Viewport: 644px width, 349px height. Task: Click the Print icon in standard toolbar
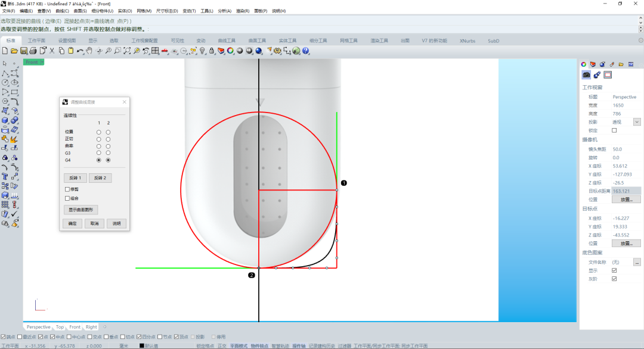click(x=33, y=51)
